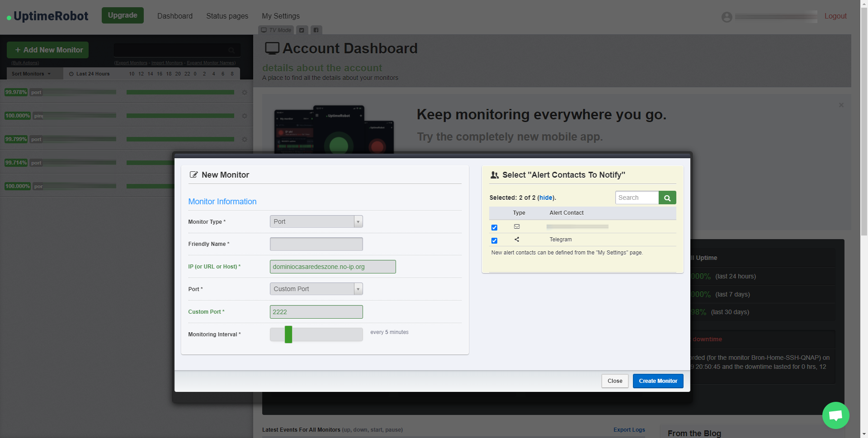Click the Account Dashboard monitor icon

(x=272, y=48)
